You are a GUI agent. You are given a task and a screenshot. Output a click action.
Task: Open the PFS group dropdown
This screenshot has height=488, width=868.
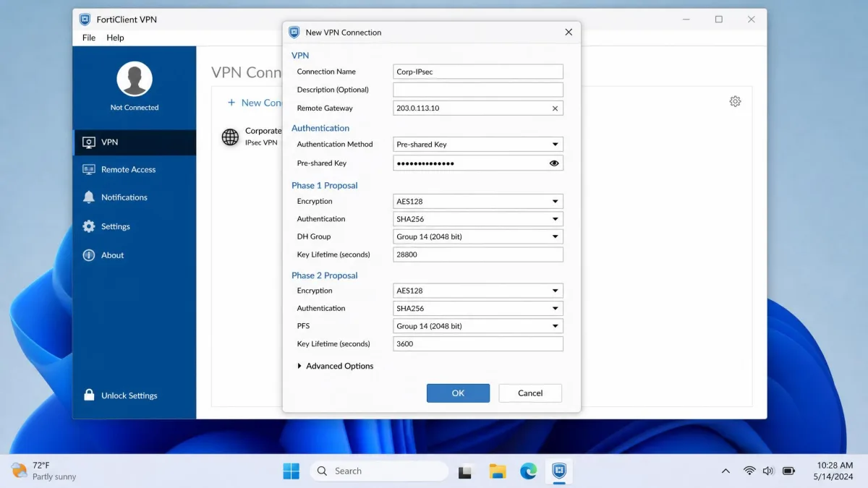coord(478,326)
